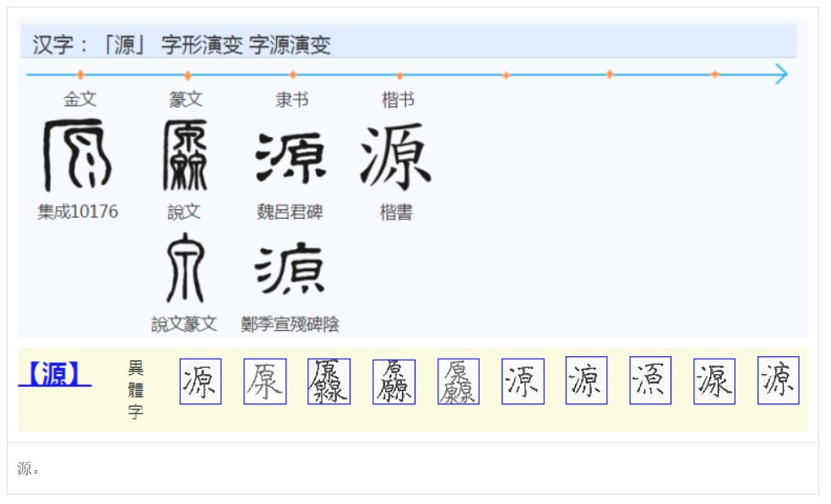Switch to the 金文 stage label
The image size is (831, 504).
[81, 99]
